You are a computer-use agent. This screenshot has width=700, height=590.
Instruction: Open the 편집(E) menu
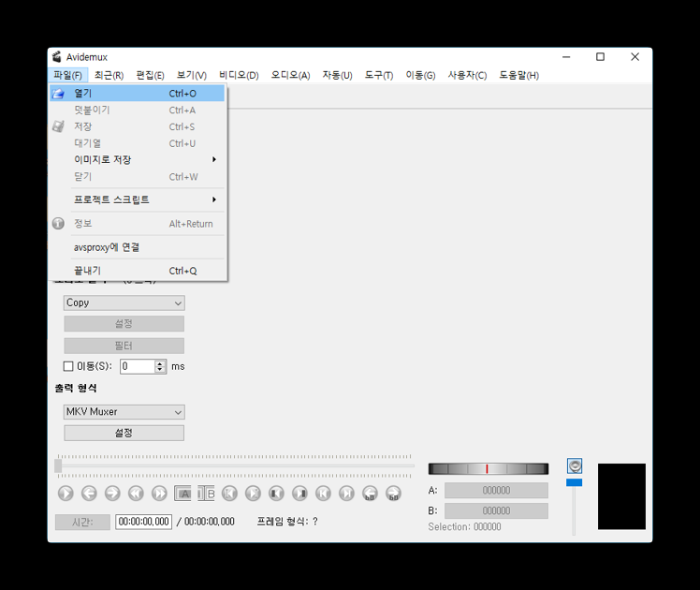[150, 75]
